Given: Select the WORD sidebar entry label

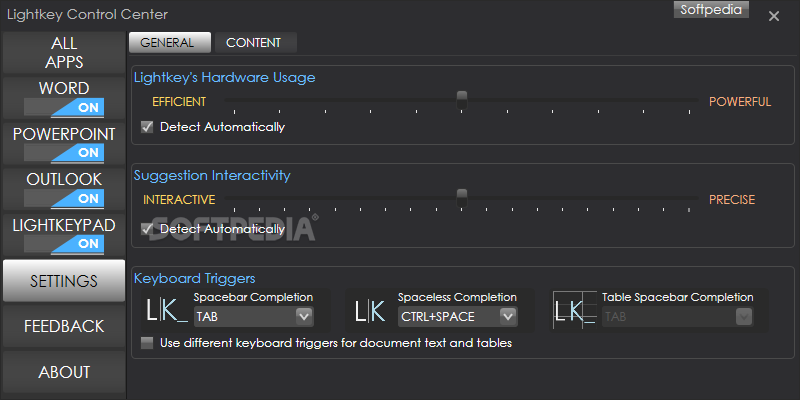Looking at the screenshot, I should (64, 88).
